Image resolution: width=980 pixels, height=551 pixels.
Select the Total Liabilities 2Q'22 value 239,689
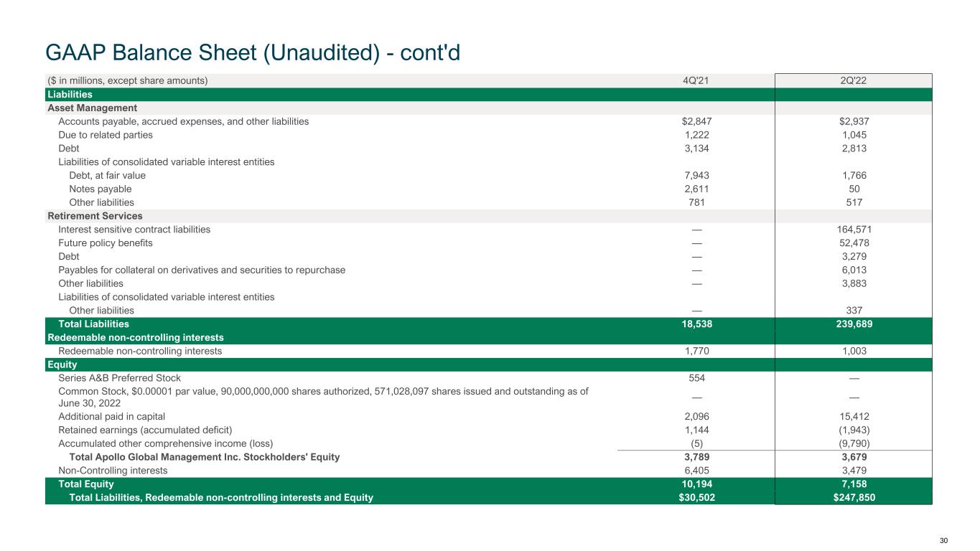click(x=853, y=324)
